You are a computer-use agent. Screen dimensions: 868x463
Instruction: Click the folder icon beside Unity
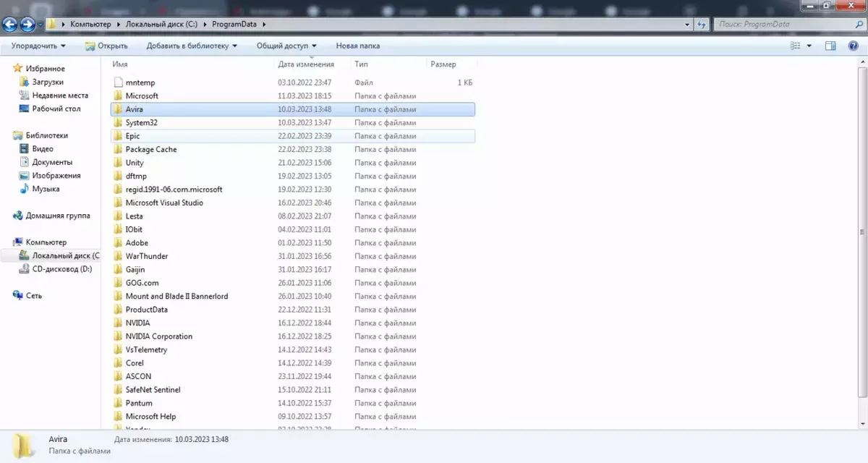pos(119,163)
